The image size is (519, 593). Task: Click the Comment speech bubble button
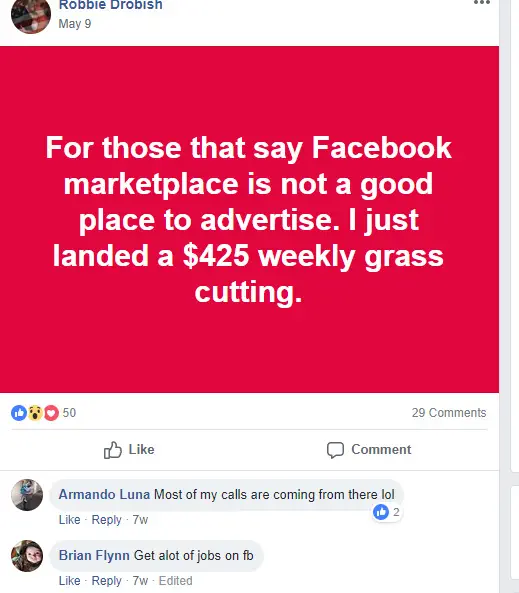pyautogui.click(x=369, y=450)
